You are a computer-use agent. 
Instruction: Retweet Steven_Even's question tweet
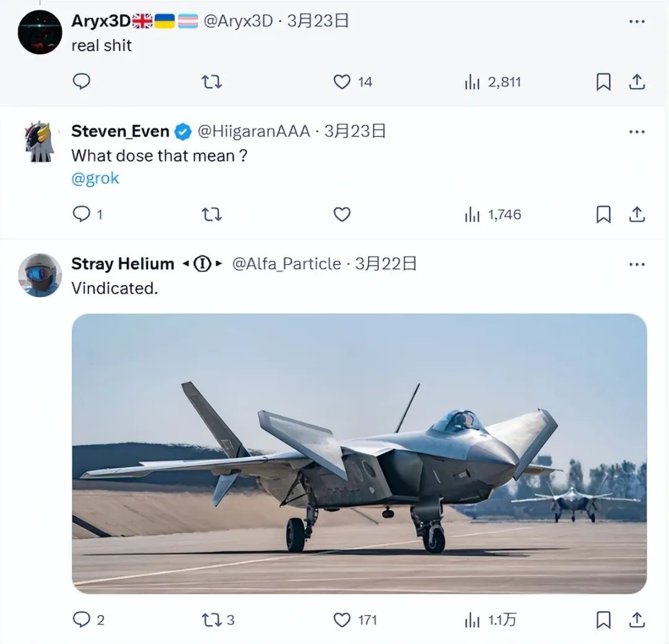coord(212,214)
